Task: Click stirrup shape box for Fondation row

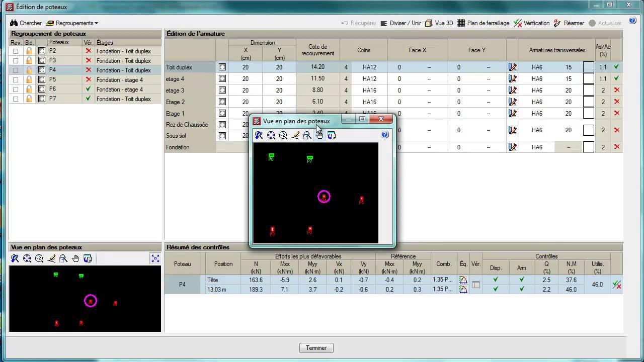Action: 588,147
